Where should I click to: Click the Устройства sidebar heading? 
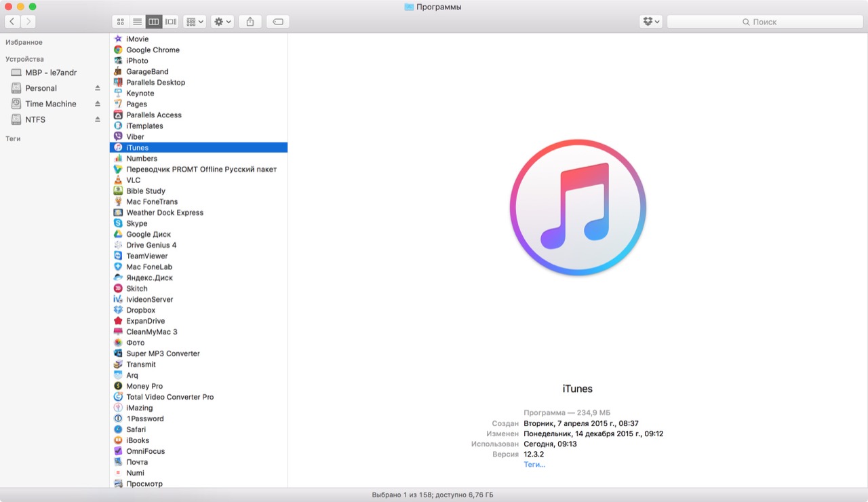click(x=24, y=59)
